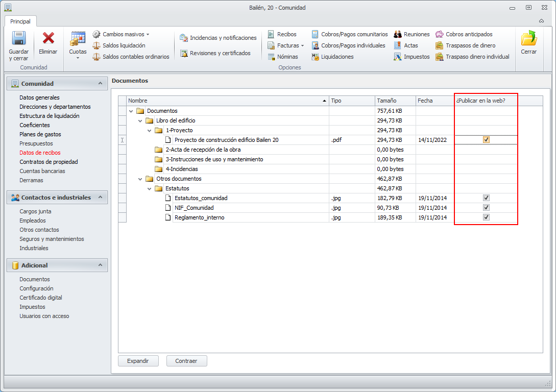
Task: Click the Facturas icon
Action: point(271,45)
